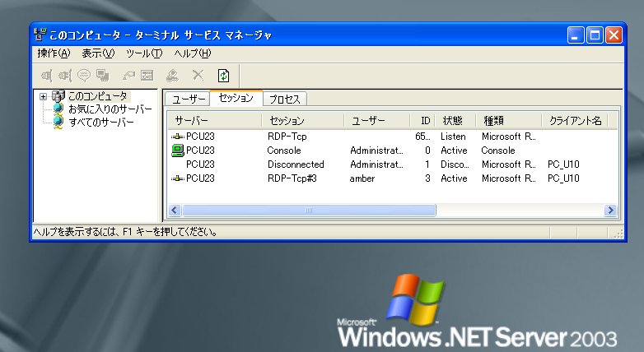
Task: Click the session Status toolbar icon
Action: [x=147, y=76]
